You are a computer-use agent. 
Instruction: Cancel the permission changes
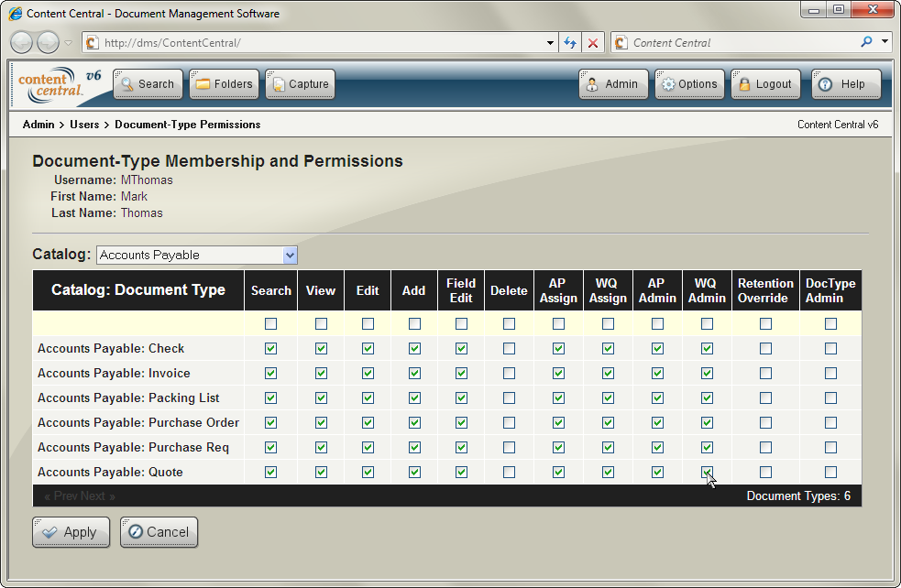tap(159, 532)
